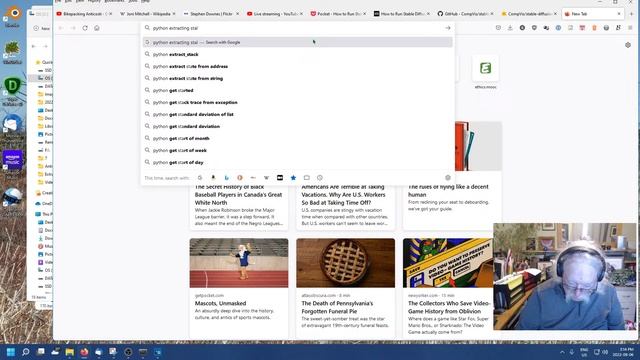This screenshot has width=640, height=360.
Task: Click the back arrow in the browser toolbar
Action: pos(61,28)
